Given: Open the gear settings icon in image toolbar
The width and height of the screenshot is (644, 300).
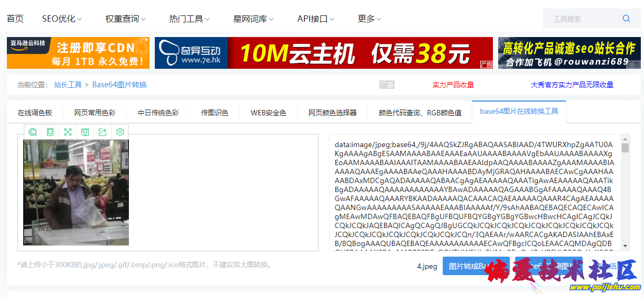Looking at the screenshot, I should click(x=120, y=132).
